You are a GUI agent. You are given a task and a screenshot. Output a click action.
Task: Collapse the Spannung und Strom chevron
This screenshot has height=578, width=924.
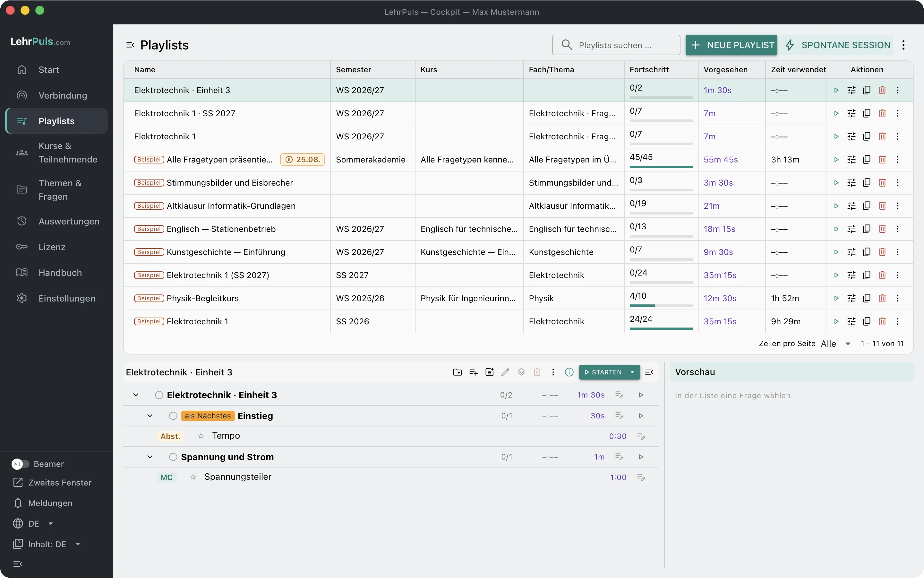(x=150, y=457)
